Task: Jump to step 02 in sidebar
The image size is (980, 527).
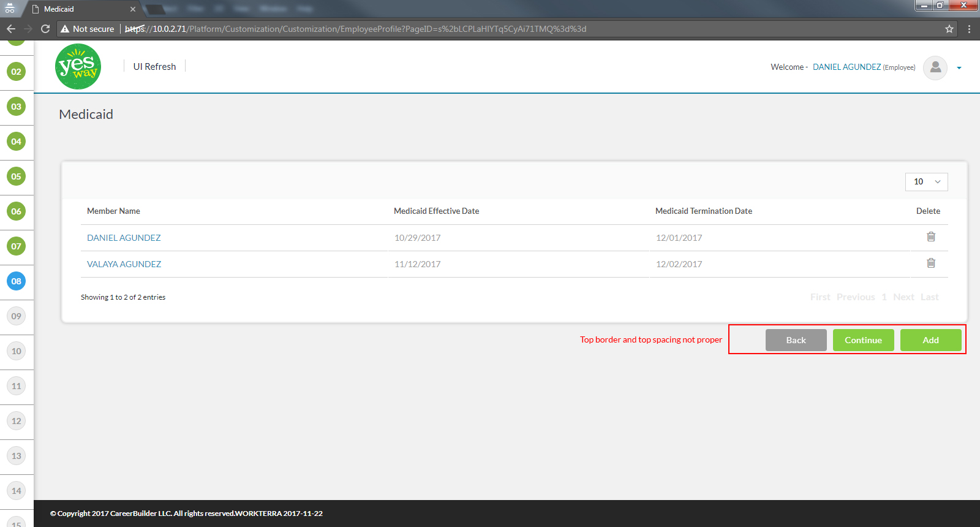Action: coord(17,72)
